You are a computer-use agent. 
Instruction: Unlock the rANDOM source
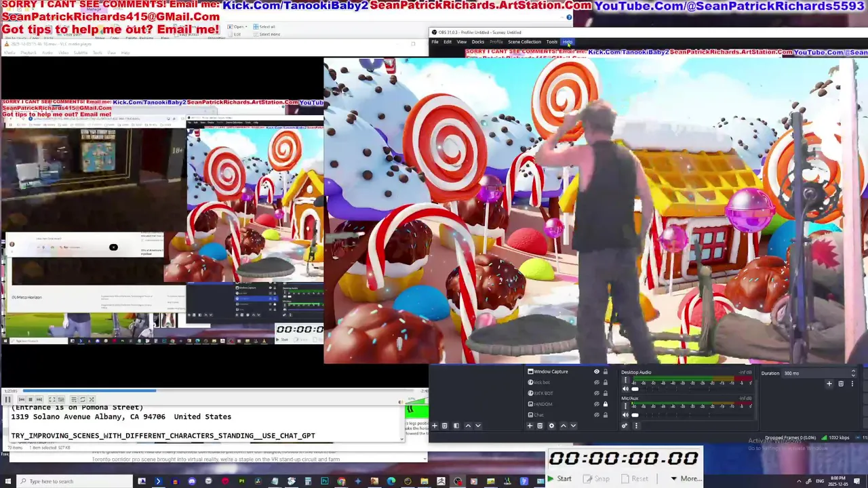pyautogui.click(x=606, y=404)
